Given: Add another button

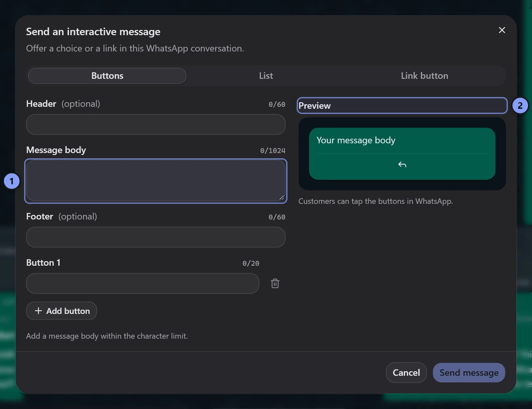Looking at the screenshot, I should coord(62,311).
